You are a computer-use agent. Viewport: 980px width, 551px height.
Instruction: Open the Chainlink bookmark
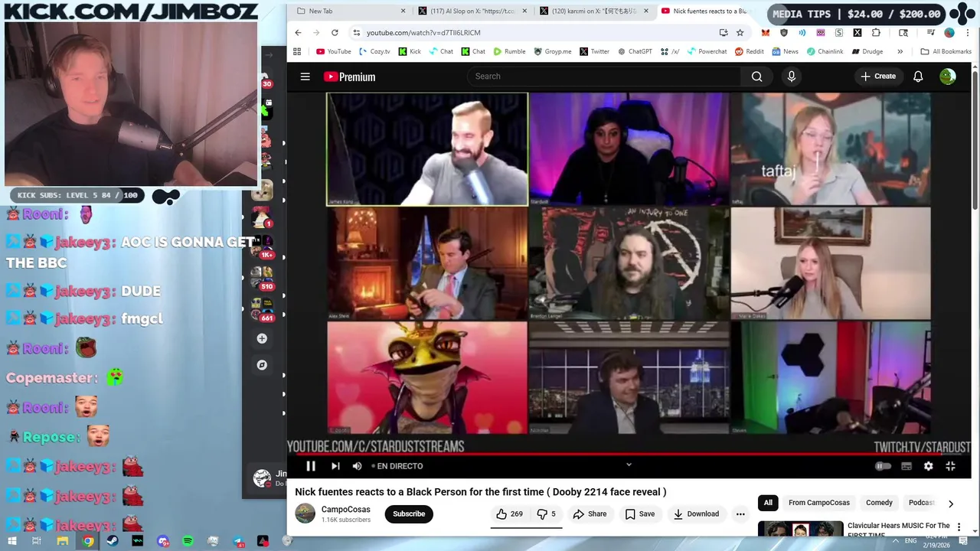pos(825,52)
